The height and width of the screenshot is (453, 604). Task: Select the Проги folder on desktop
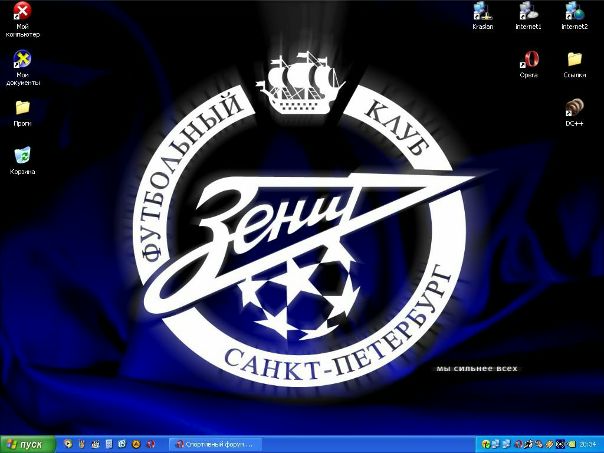(x=22, y=107)
